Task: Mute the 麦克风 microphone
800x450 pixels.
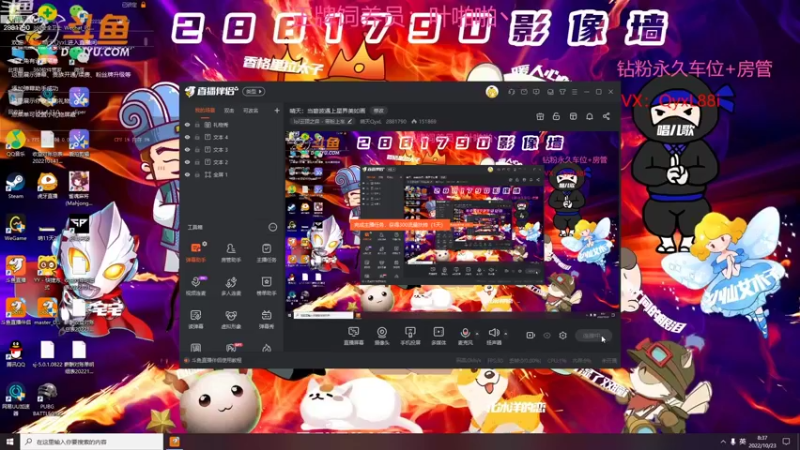Action: click(x=465, y=336)
